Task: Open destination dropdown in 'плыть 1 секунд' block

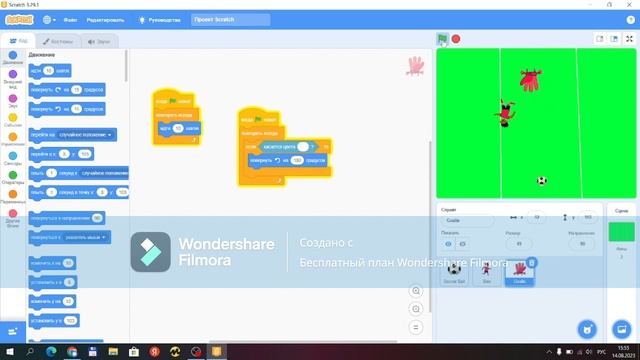Action: click(104, 173)
